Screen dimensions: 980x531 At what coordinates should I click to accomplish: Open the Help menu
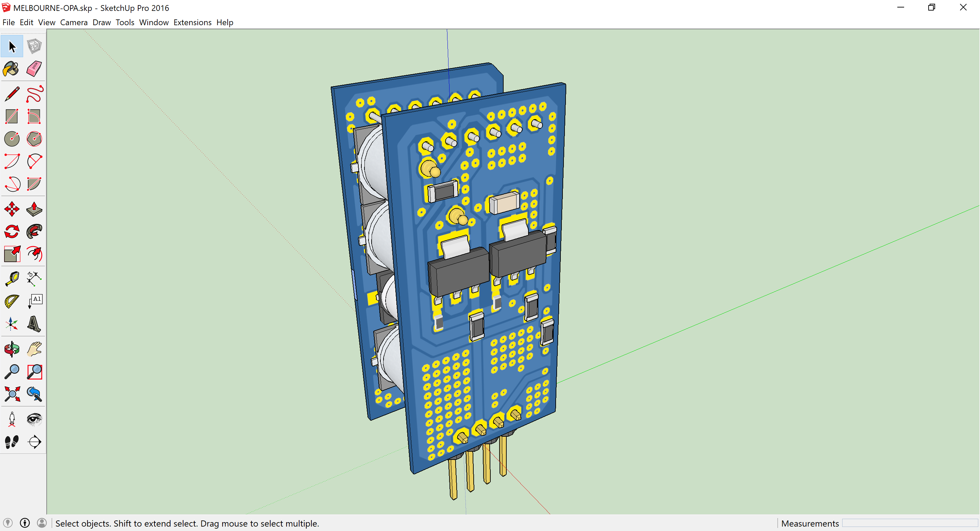point(225,22)
